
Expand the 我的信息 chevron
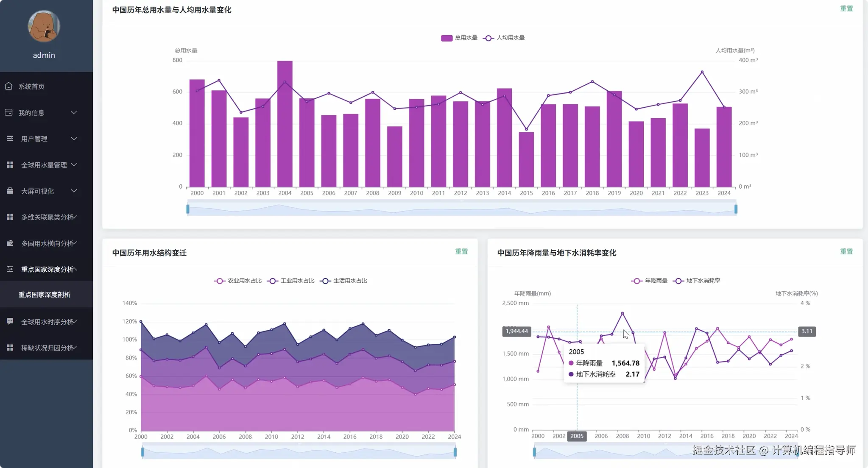pos(74,112)
